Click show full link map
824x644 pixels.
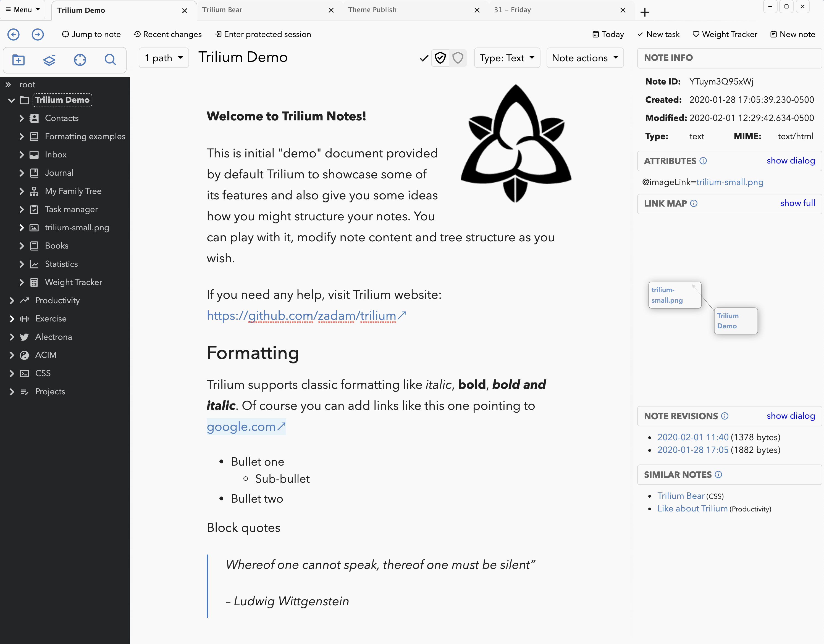797,203
